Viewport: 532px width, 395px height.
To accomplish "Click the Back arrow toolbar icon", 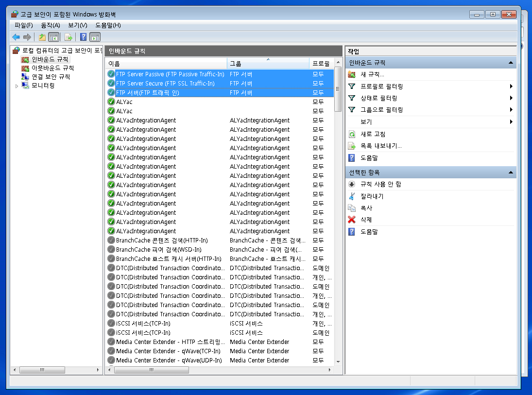I will 16,37.
